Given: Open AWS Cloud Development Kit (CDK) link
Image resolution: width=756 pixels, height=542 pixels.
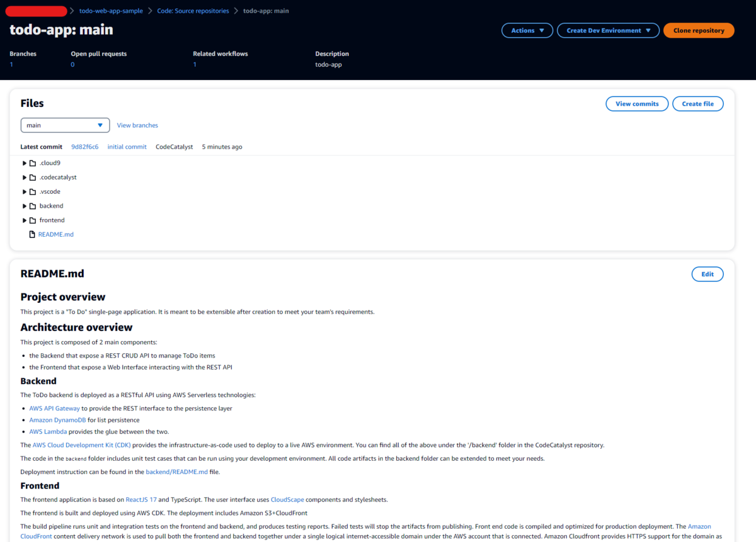Looking at the screenshot, I should click(x=82, y=445).
